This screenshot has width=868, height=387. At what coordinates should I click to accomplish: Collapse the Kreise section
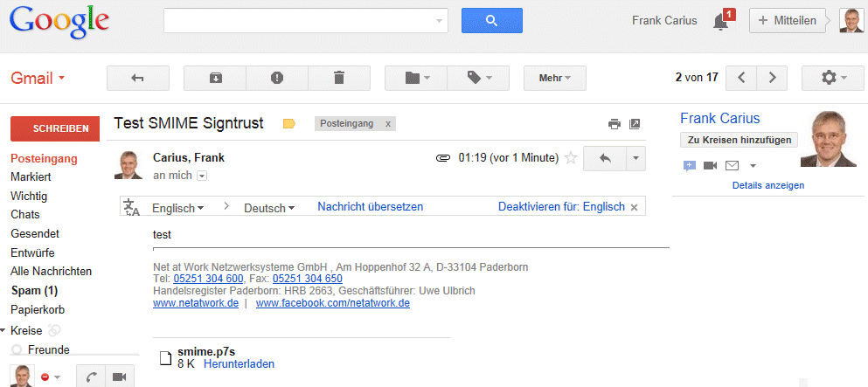pos(3,330)
